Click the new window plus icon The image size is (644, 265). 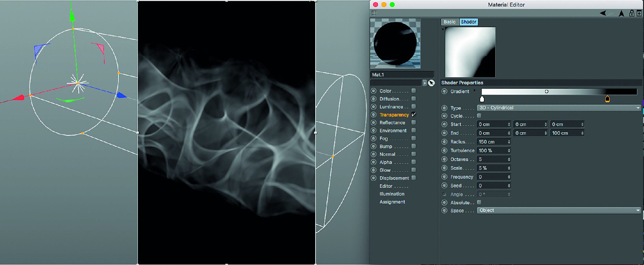click(639, 13)
